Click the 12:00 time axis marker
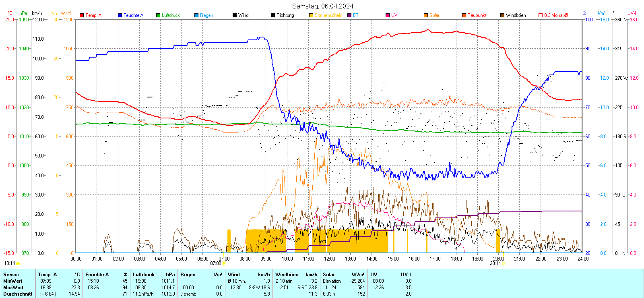Screen dimensions: 644x298 pyautogui.click(x=330, y=259)
